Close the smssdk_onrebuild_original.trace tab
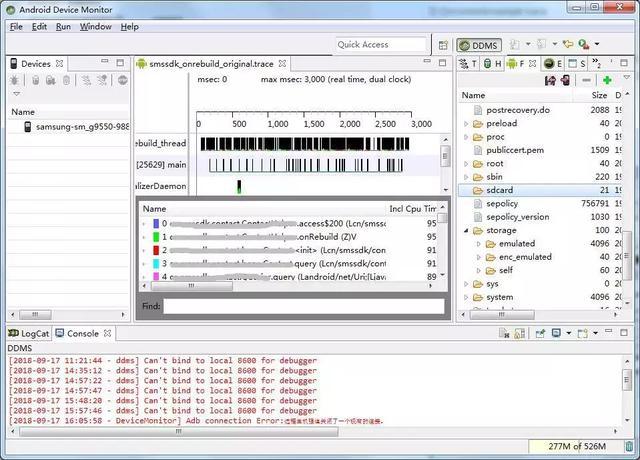Screen dimensions: 640x460 point(282,64)
